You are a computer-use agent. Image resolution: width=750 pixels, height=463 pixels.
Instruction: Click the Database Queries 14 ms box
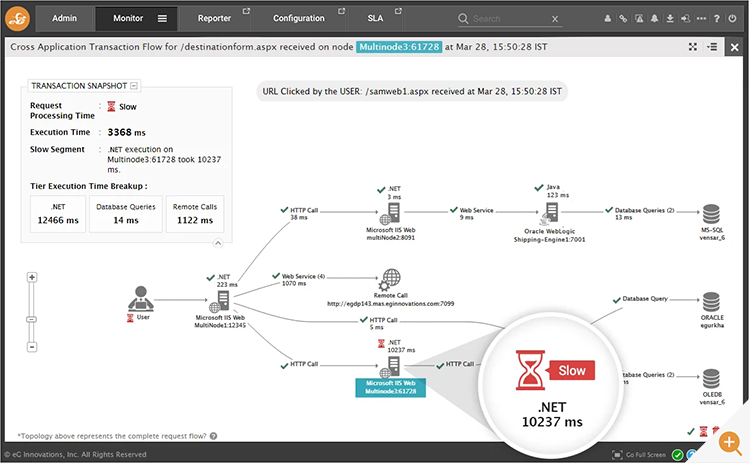point(126,214)
